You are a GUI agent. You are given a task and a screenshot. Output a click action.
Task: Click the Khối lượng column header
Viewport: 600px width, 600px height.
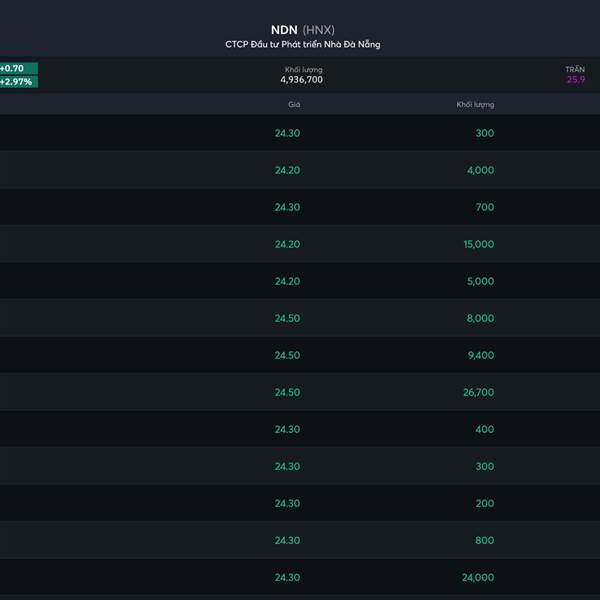(x=475, y=104)
